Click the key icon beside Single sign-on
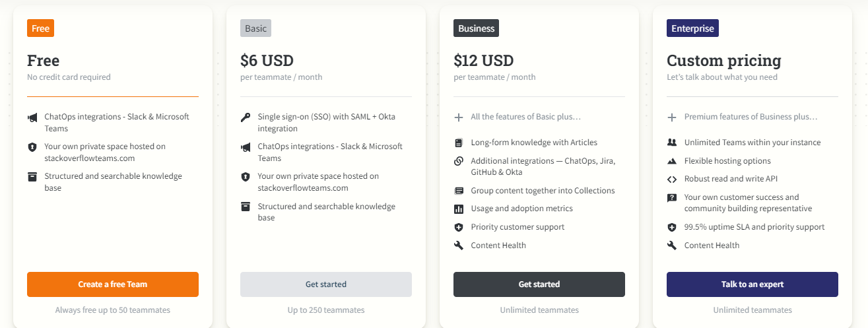 (246, 117)
